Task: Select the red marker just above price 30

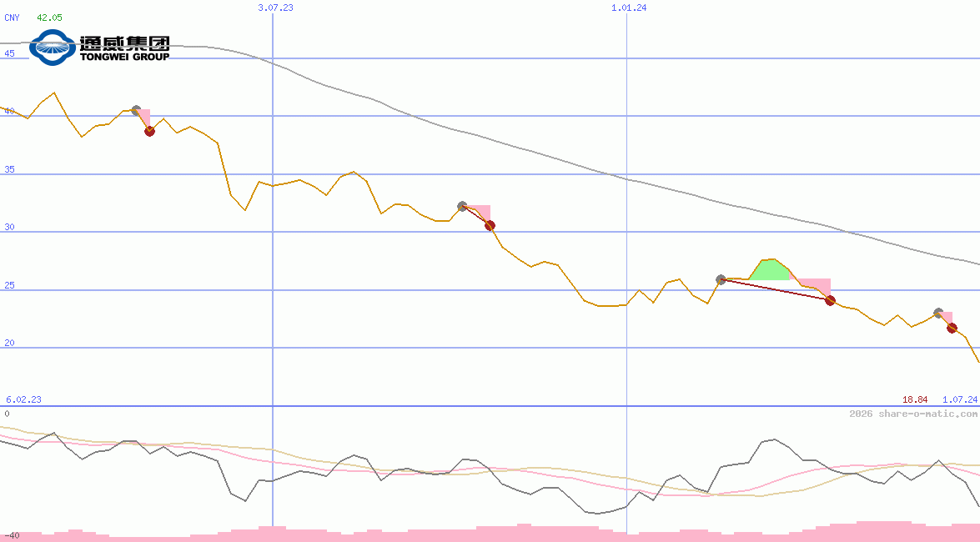Action: click(x=490, y=225)
